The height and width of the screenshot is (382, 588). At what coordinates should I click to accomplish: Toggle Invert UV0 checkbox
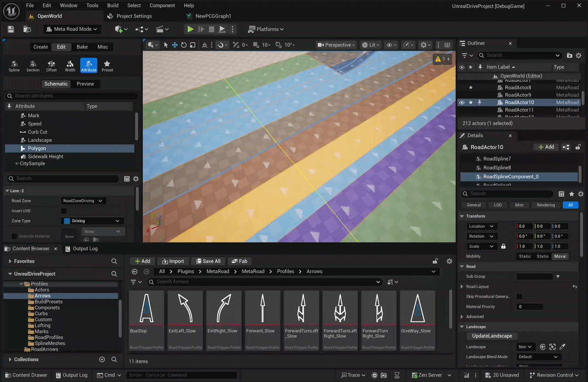pyautogui.click(x=64, y=211)
